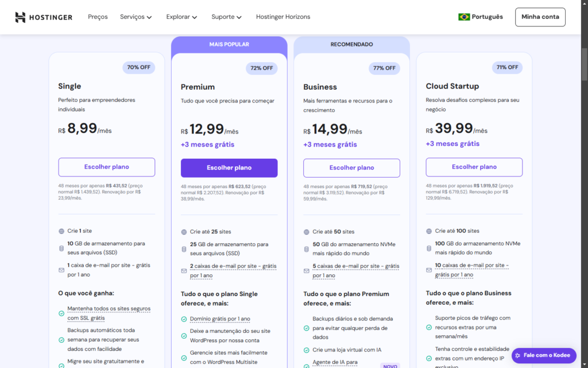Click envelope icon beside 5 caixas de e-mail
Viewport: 588px width, 368px height.
point(307,271)
